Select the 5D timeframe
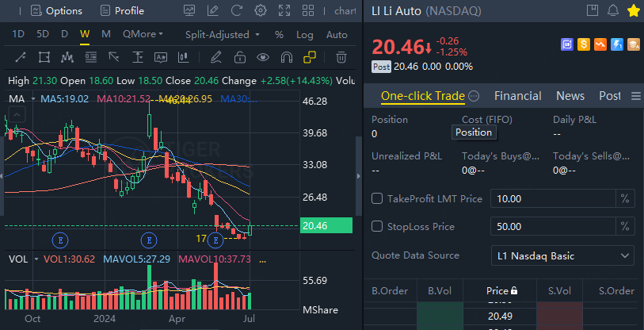 (43, 35)
